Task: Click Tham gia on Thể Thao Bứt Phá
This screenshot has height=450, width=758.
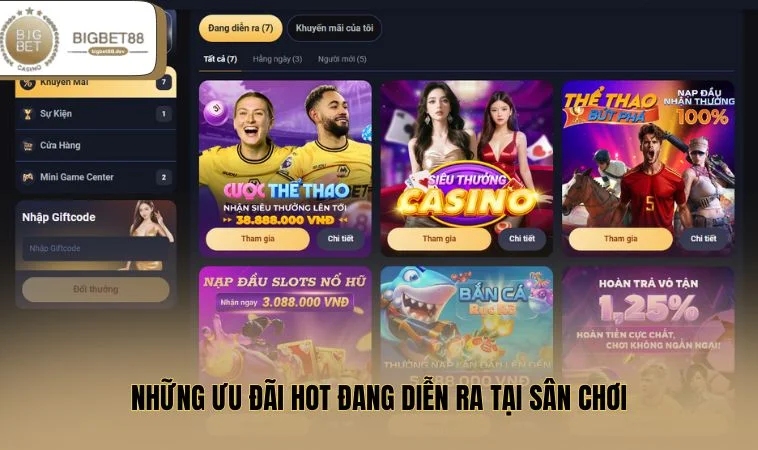Action: tap(621, 239)
